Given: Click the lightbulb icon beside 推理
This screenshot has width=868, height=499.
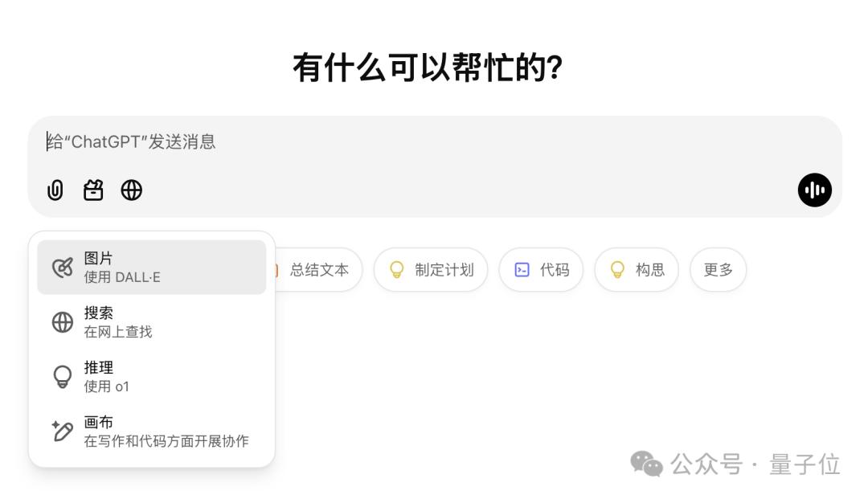Looking at the screenshot, I should pos(62,376).
